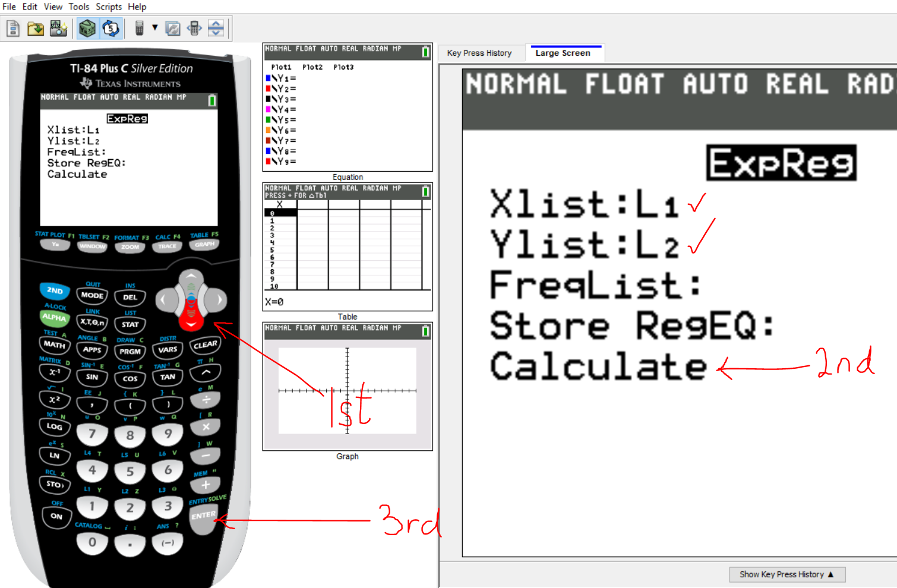The height and width of the screenshot is (588, 897).
Task: Toggle the key press history icon with number 5
Action: coord(111,29)
